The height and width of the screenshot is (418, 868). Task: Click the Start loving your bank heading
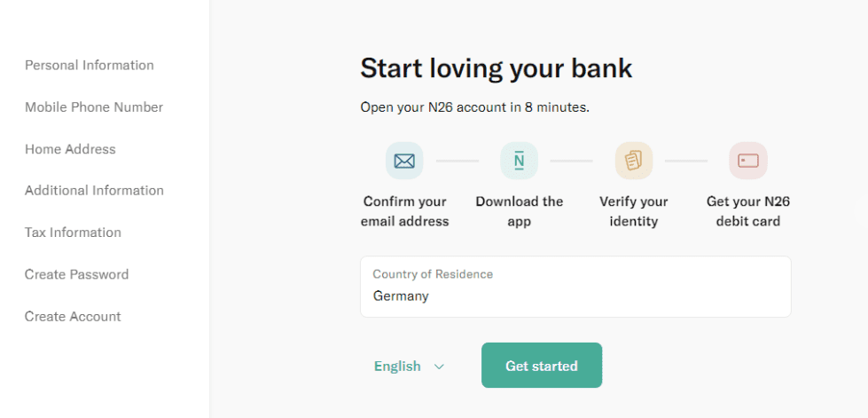[496, 68]
